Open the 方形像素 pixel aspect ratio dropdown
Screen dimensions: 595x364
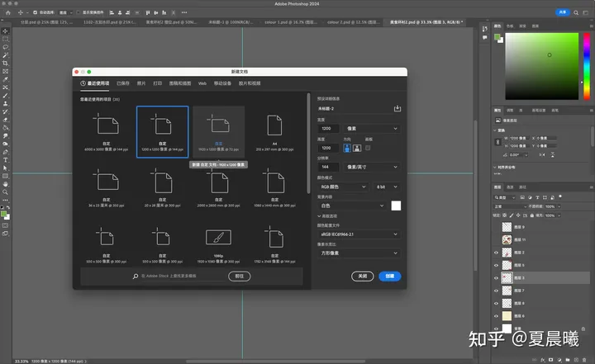[x=359, y=253]
